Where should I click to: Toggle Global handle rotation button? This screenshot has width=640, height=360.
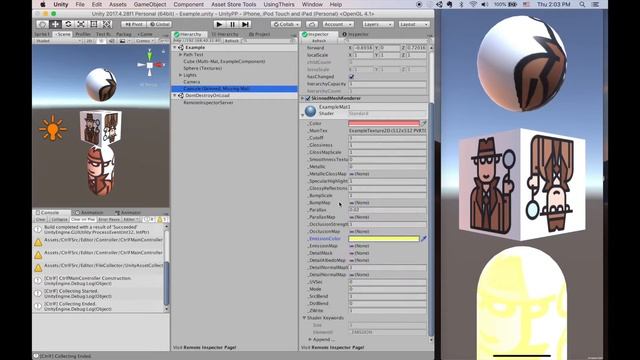click(159, 24)
